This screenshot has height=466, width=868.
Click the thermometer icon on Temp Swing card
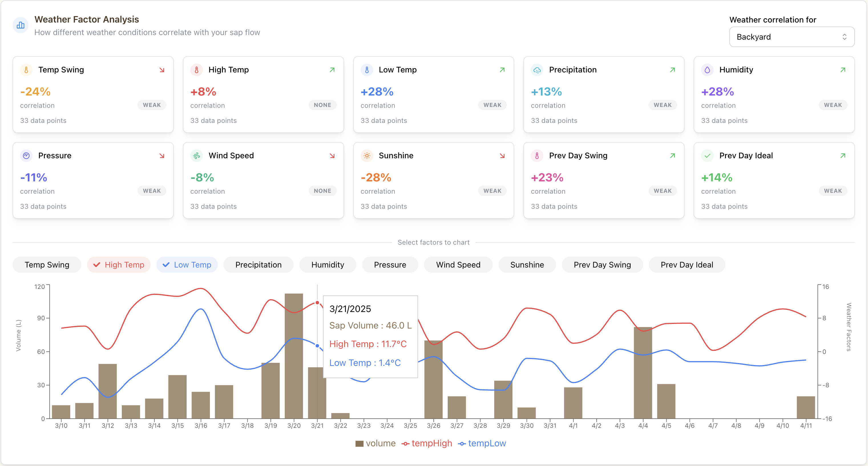point(26,70)
